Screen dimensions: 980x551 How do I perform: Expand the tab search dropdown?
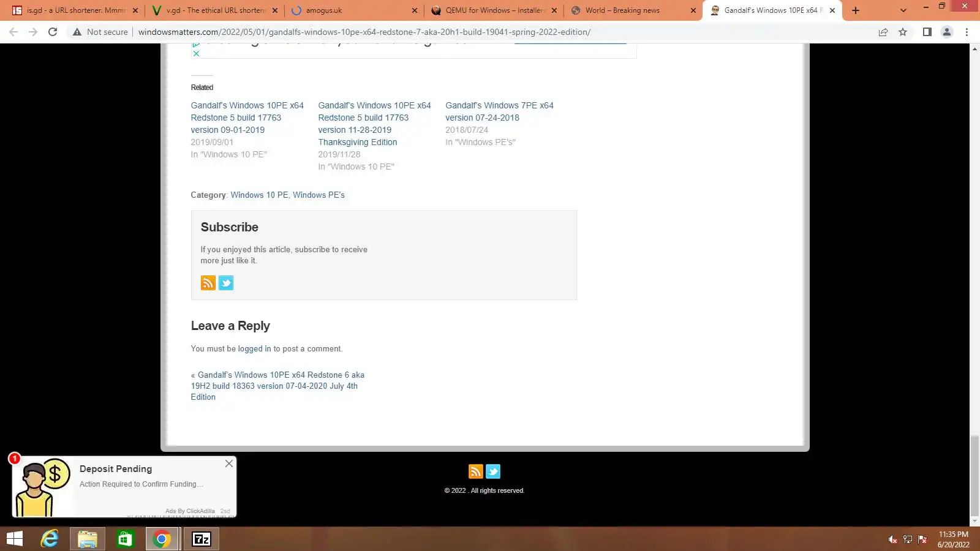(x=903, y=10)
